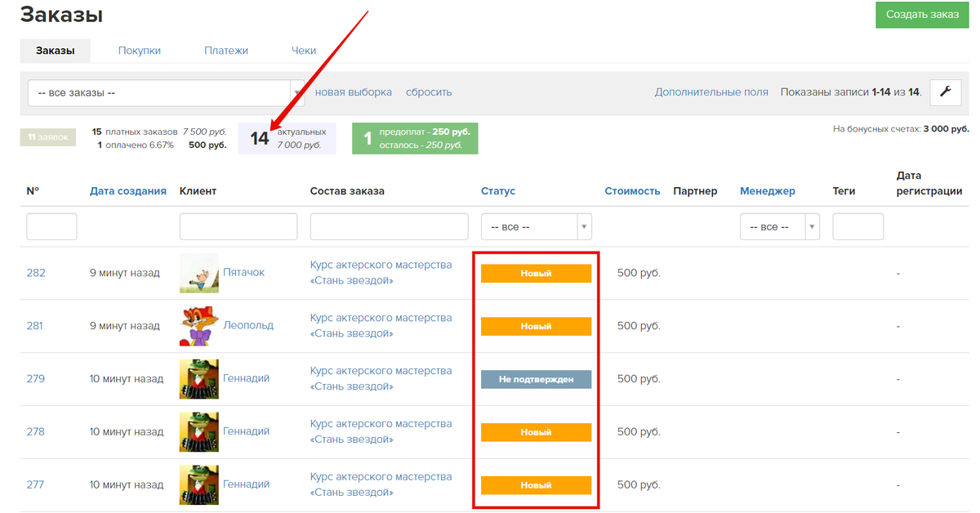This screenshot has width=980, height=513.
Task: Reset filters with 'сбросить' link
Action: point(429,92)
